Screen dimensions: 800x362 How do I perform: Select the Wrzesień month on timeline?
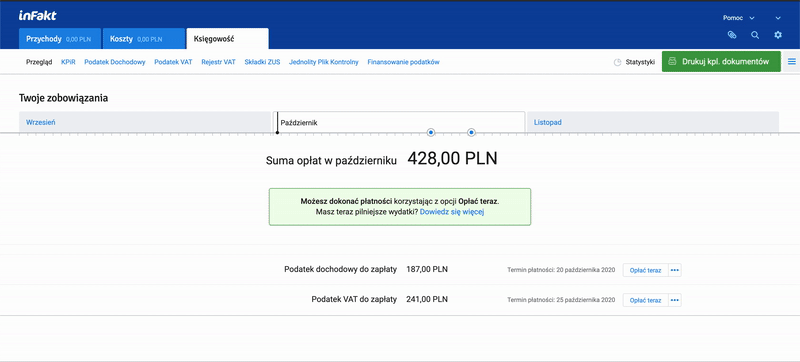tap(145, 122)
